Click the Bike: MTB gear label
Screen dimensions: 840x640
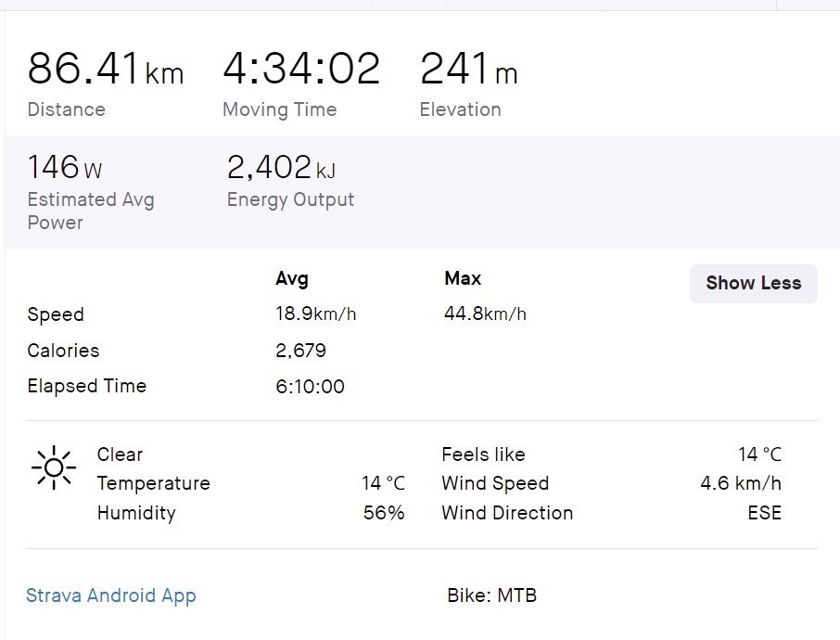pyautogui.click(x=491, y=595)
